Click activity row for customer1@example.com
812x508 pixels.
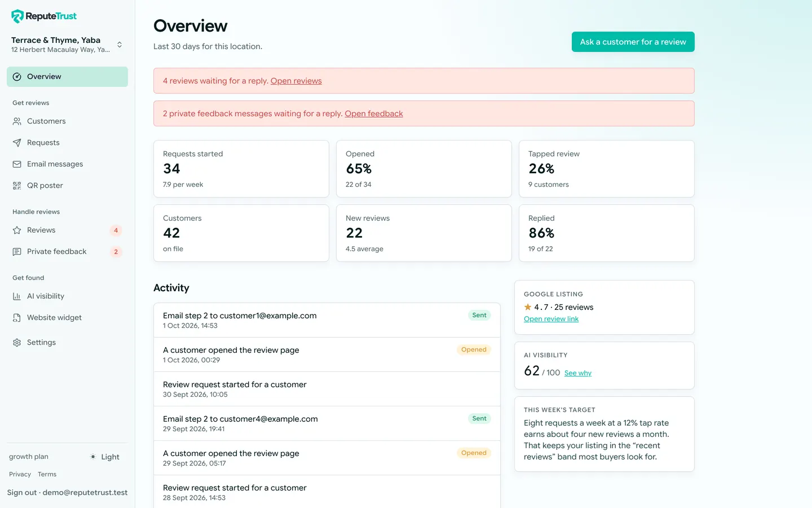327,320
